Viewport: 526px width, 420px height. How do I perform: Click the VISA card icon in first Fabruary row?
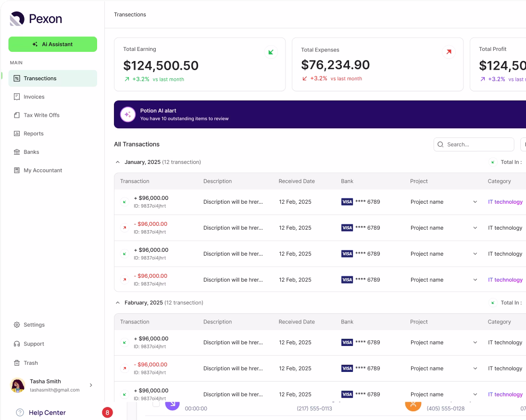347,343
